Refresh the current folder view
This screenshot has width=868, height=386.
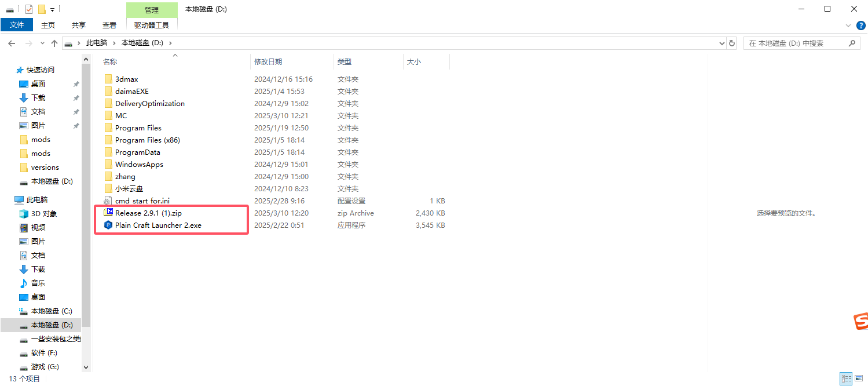732,43
